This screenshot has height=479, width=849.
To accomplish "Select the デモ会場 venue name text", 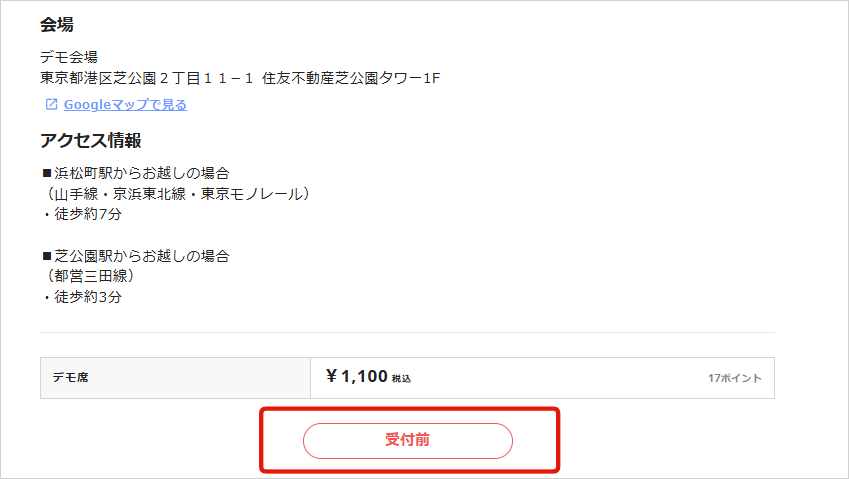I will (x=69, y=57).
